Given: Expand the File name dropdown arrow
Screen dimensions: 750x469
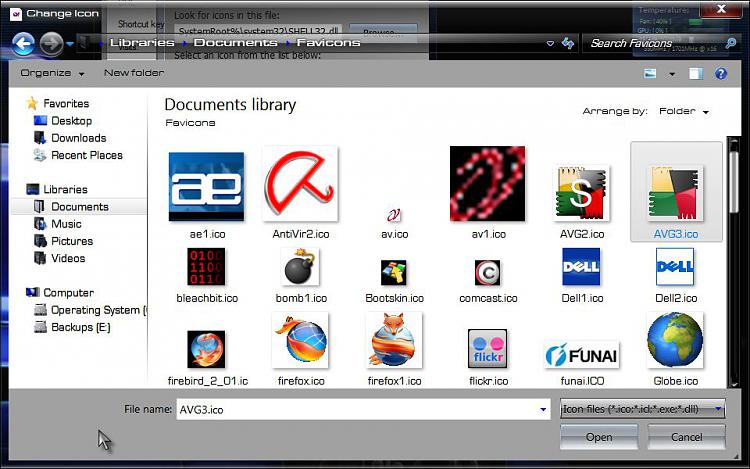Looking at the screenshot, I should click(543, 410).
